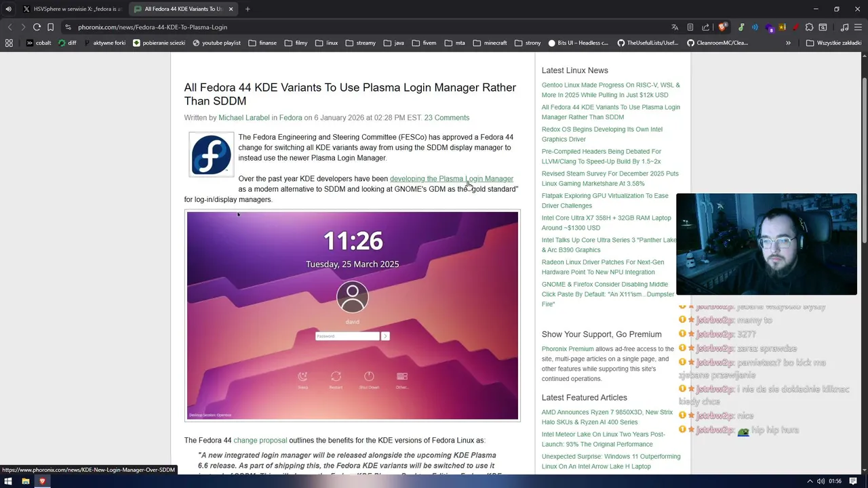Expand the filmy bookmark folder

tap(296, 43)
